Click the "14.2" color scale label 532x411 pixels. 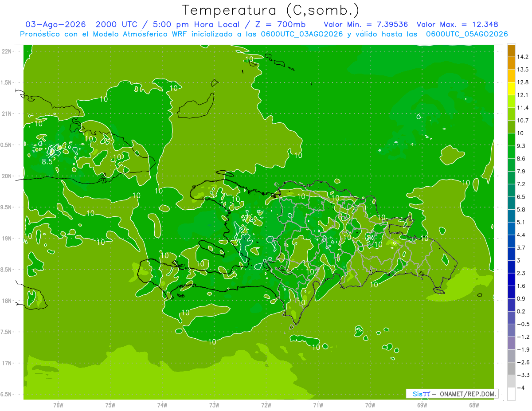coord(523,57)
